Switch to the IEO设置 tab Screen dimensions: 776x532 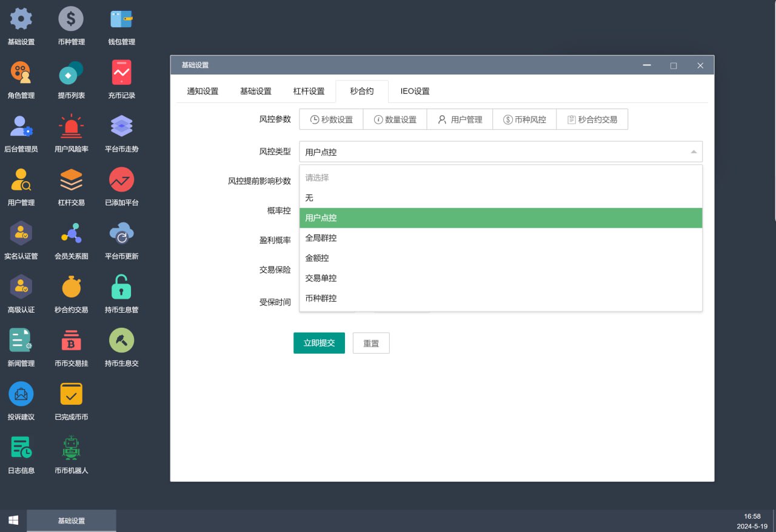click(415, 91)
